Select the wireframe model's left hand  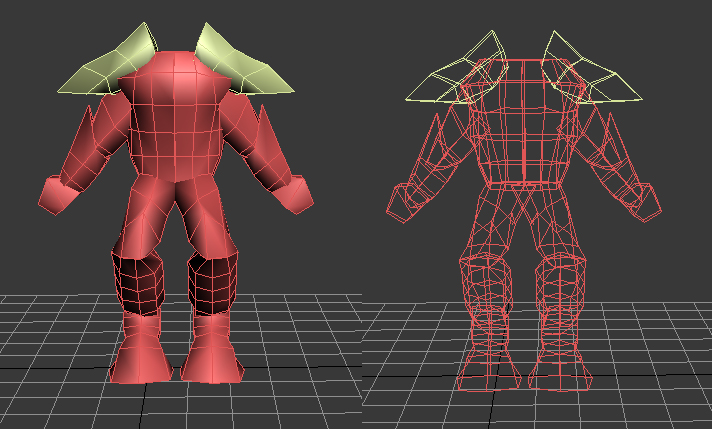coord(403,202)
